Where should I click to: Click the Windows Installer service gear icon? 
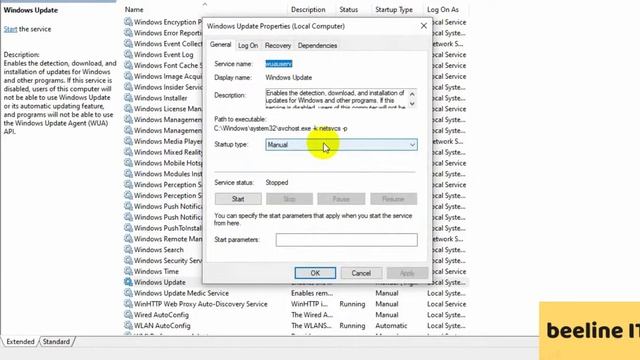tap(128, 98)
